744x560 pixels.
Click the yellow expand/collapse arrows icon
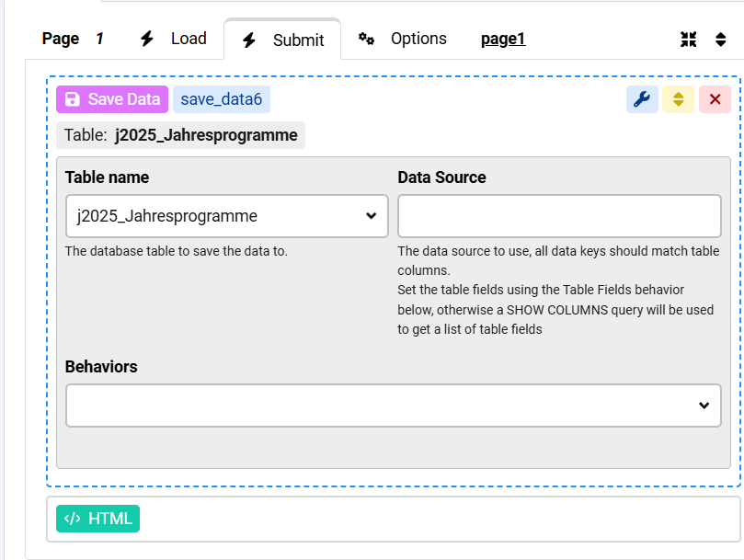coord(678,99)
